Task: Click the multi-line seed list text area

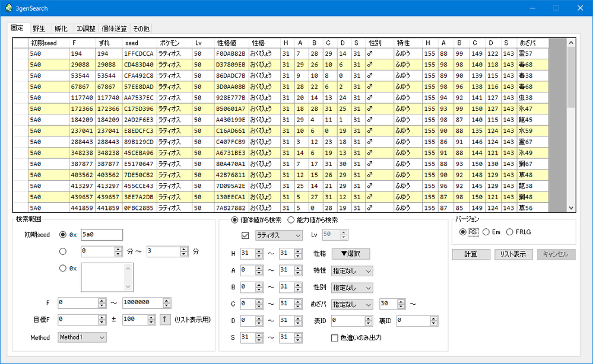Action: pyautogui.click(x=107, y=277)
